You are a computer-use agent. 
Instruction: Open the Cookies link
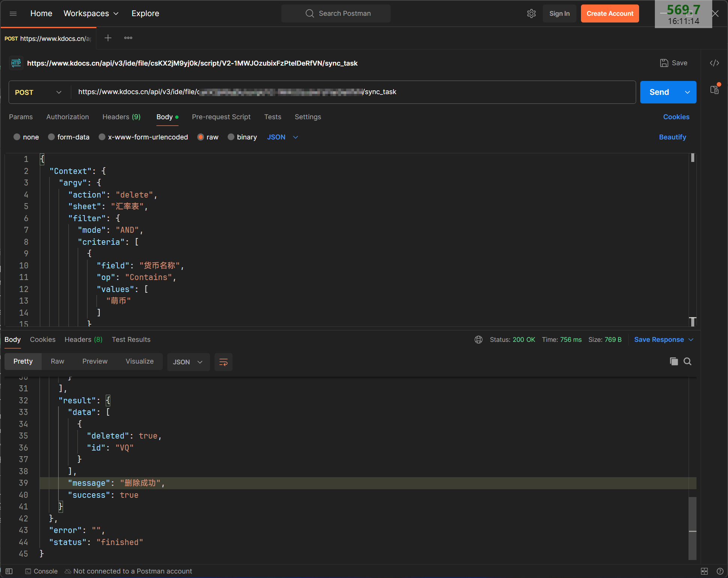coord(676,117)
